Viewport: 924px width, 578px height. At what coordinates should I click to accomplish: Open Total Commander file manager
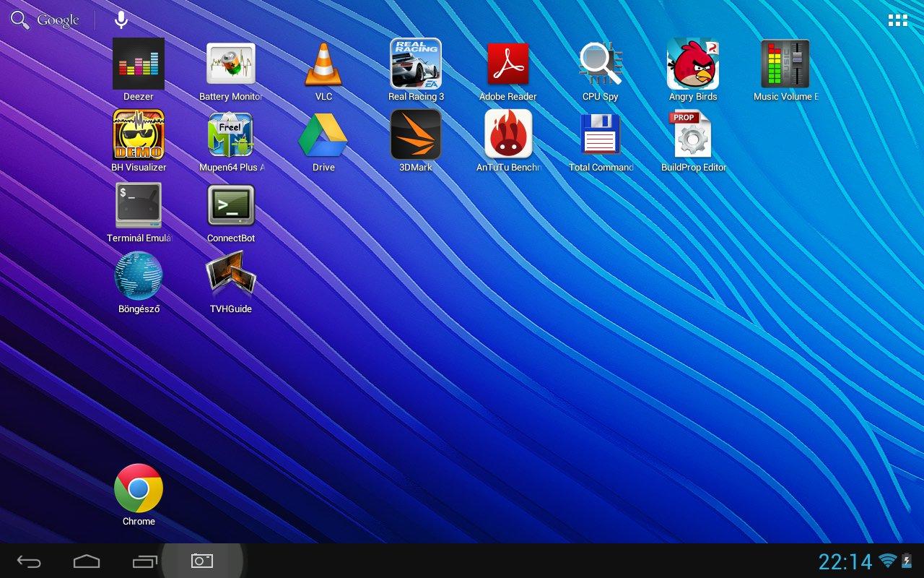(x=601, y=140)
